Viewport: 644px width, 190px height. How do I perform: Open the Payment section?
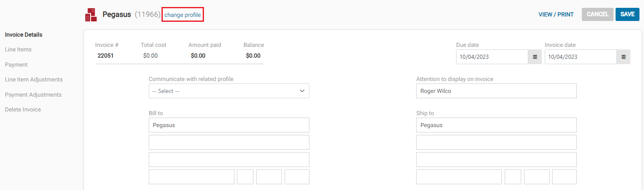tap(16, 65)
